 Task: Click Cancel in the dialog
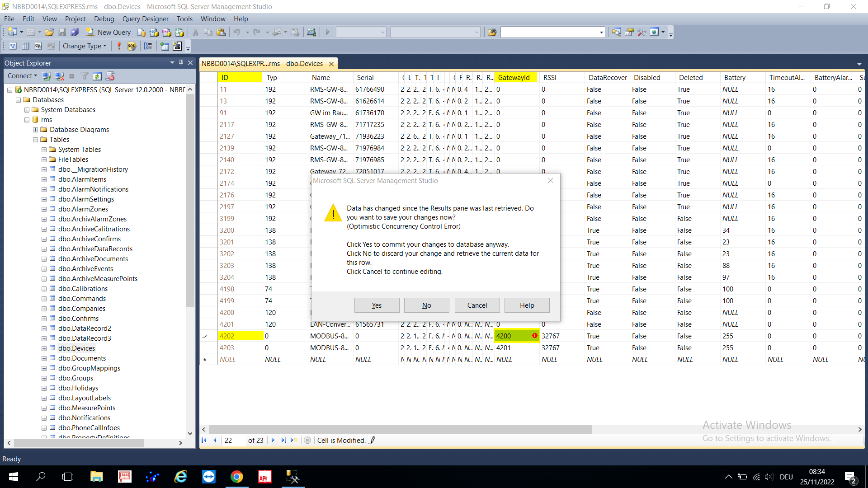(x=477, y=305)
